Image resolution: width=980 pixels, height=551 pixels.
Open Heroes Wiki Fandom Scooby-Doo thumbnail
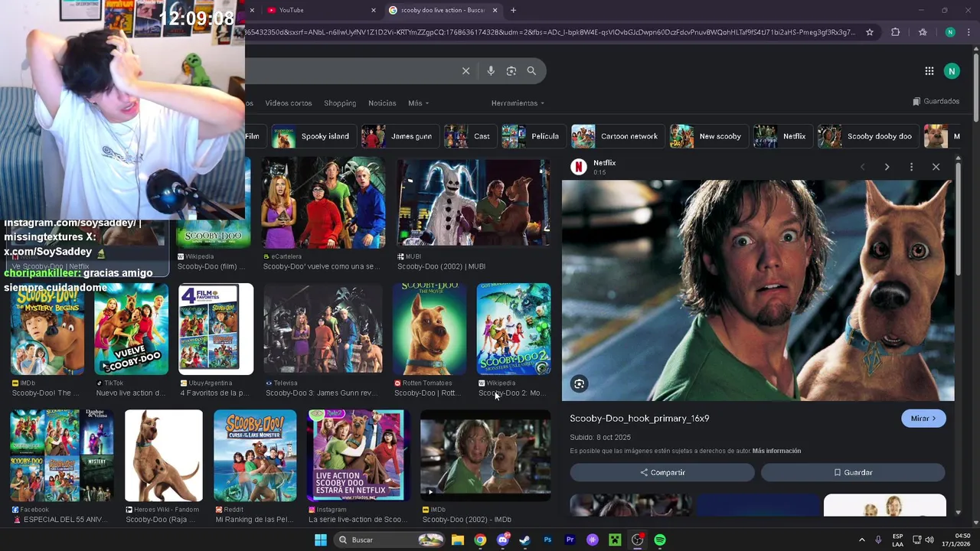click(x=164, y=455)
